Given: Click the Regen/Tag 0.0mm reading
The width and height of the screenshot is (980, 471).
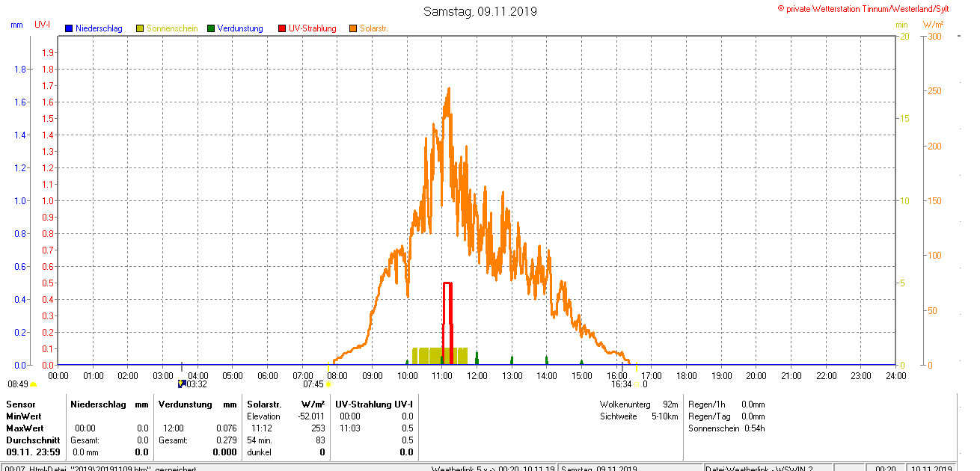Looking at the screenshot, I should click(x=726, y=416).
